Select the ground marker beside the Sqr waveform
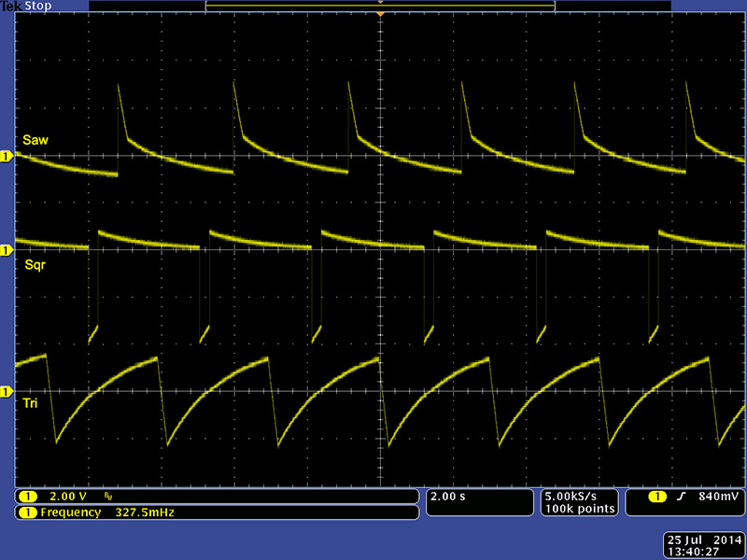Screen dimensions: 747x560 tap(7, 250)
